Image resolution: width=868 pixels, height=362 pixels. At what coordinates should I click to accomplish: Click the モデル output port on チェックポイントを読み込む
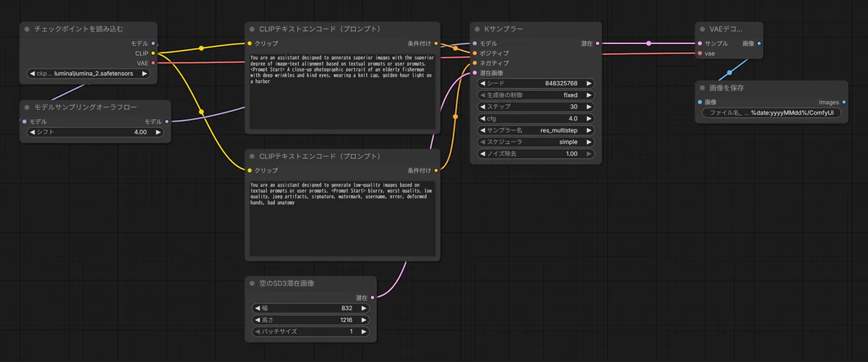(x=153, y=43)
